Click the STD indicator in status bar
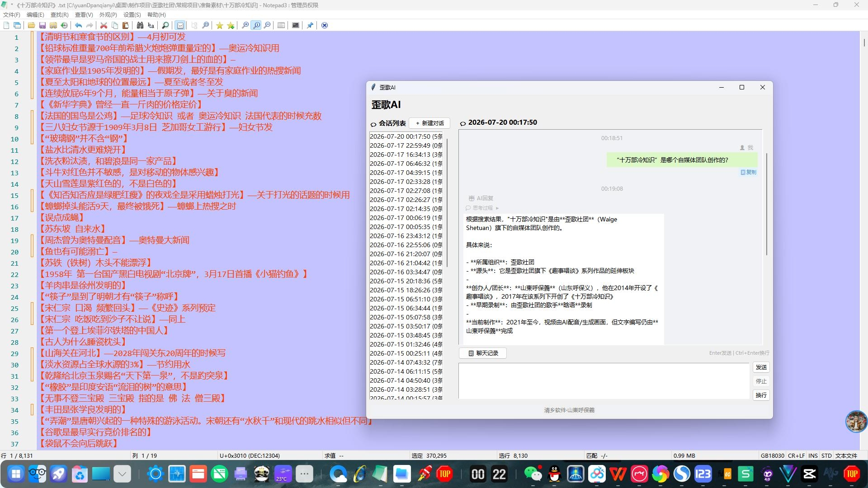The width and height of the screenshot is (868, 488). pyautogui.click(x=826, y=456)
